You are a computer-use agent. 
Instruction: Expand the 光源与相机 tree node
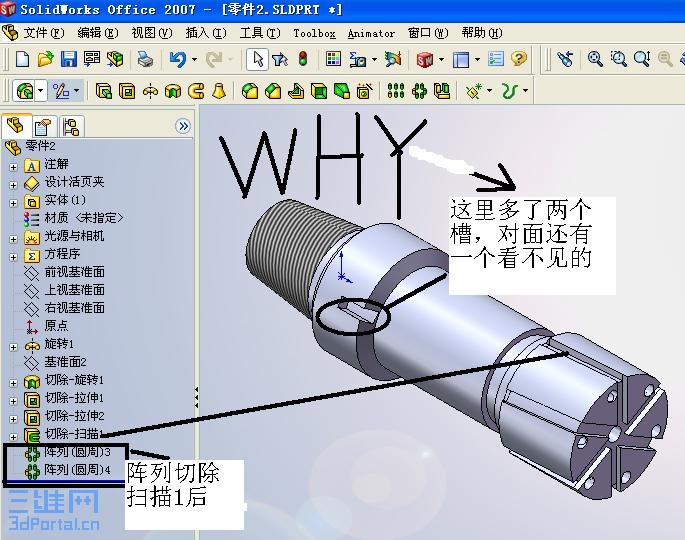pos(13,239)
